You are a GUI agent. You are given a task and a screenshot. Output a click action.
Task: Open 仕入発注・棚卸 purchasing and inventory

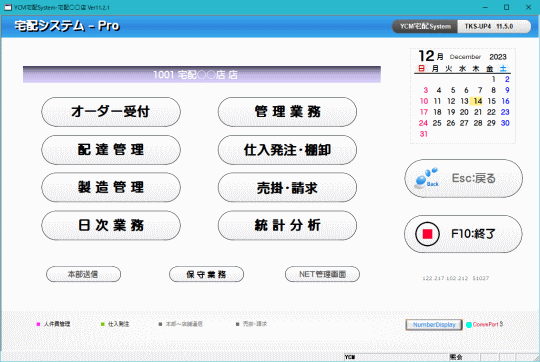pyautogui.click(x=287, y=150)
